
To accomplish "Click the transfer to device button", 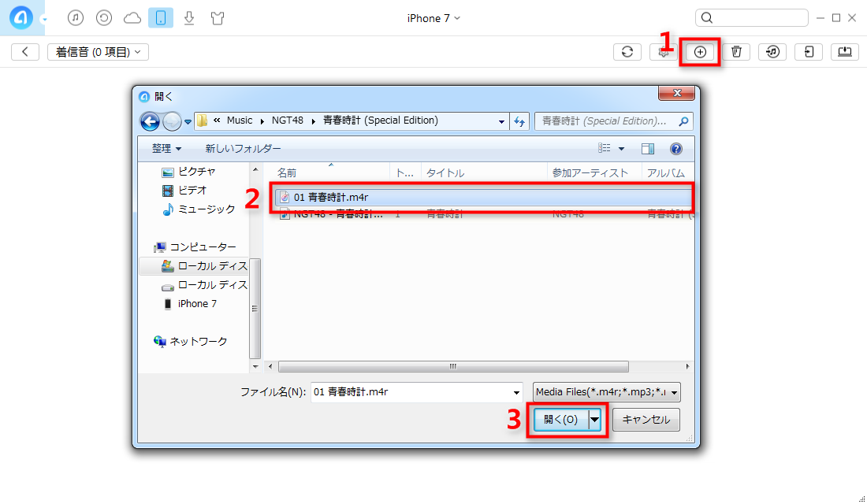I will [809, 52].
